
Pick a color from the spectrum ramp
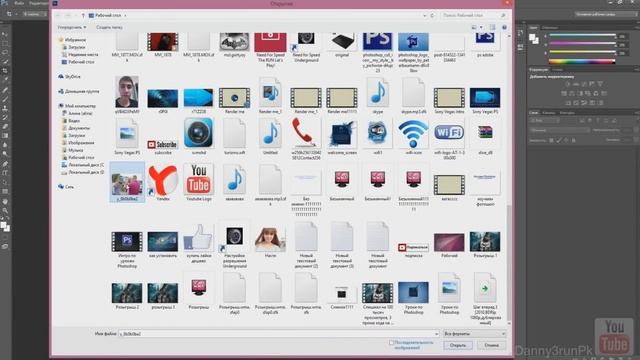(582, 62)
